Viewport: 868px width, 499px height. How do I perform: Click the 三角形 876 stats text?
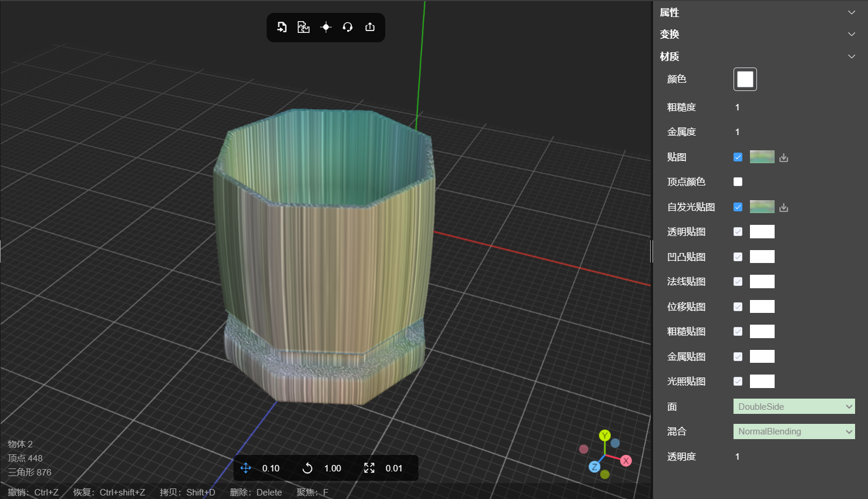[x=29, y=473]
